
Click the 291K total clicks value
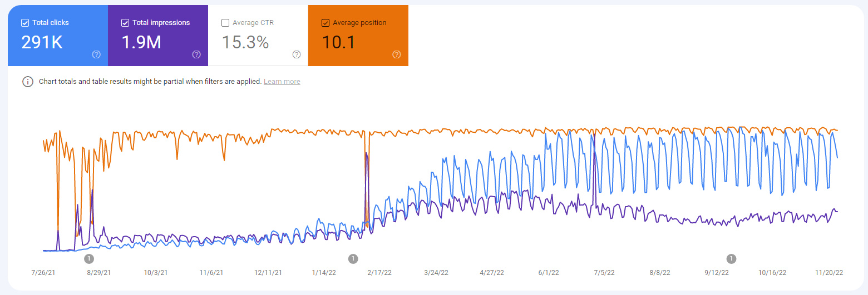[42, 42]
